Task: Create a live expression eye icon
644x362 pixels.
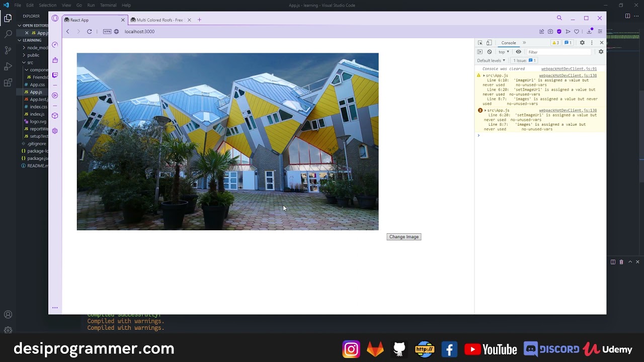Action: tap(518, 52)
